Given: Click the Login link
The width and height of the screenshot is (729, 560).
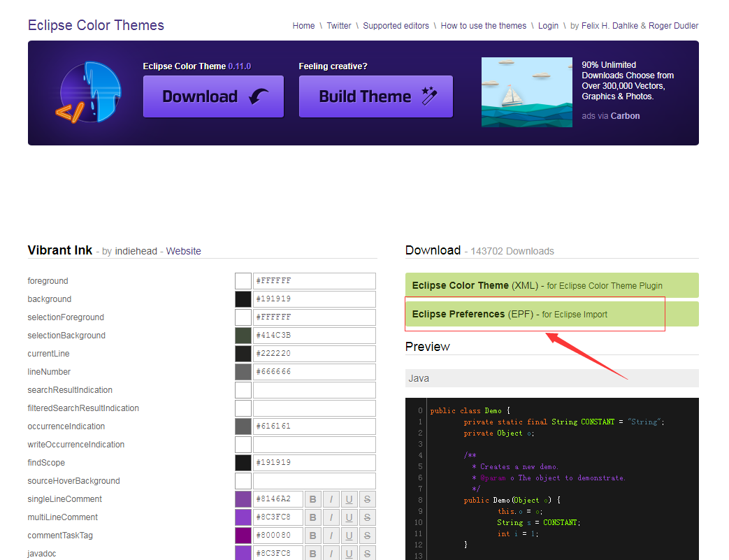Looking at the screenshot, I should (x=548, y=26).
